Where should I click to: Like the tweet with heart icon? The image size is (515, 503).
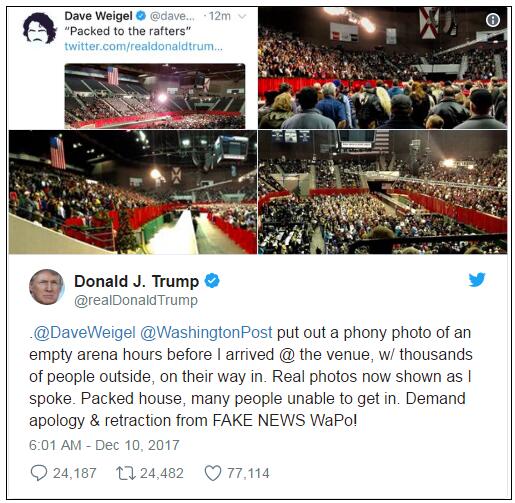click(x=213, y=473)
